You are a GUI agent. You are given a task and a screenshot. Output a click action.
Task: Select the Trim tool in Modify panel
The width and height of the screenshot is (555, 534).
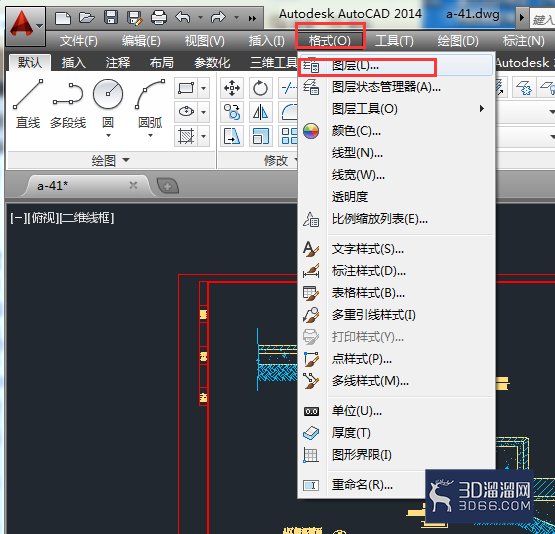[288, 88]
